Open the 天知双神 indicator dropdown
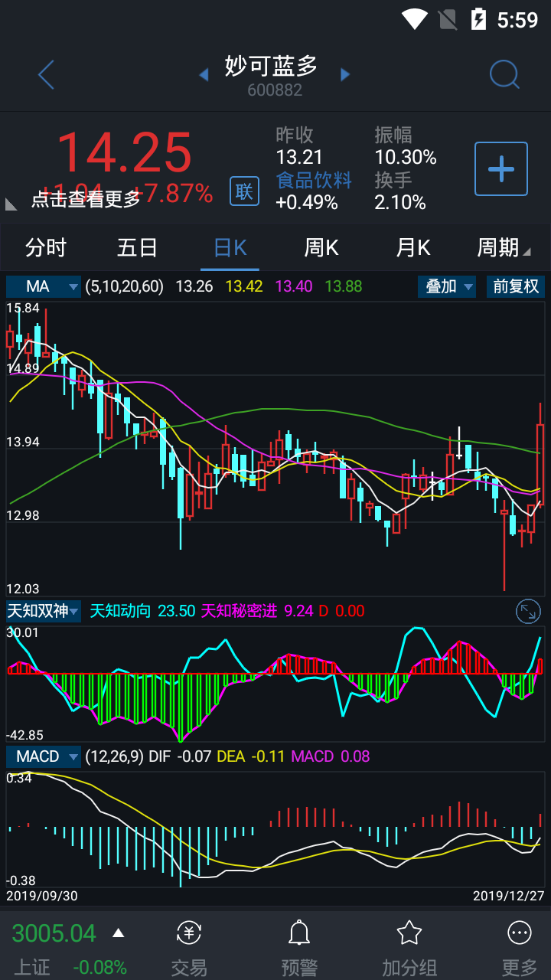The width and height of the screenshot is (551, 980). tap(44, 611)
